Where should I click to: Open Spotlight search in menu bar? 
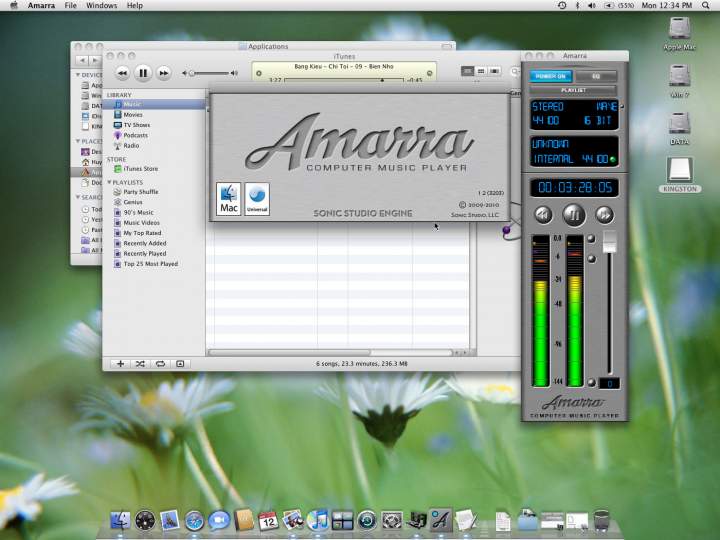click(x=705, y=6)
